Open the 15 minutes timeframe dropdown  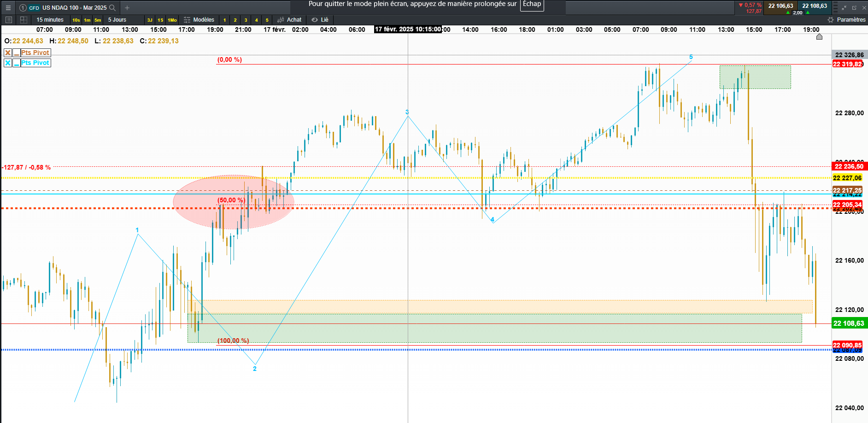50,20
